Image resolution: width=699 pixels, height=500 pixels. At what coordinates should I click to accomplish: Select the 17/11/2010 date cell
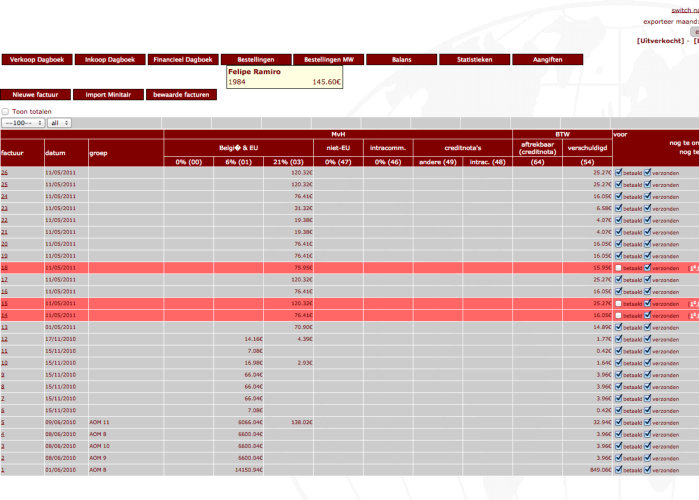[x=66, y=339]
